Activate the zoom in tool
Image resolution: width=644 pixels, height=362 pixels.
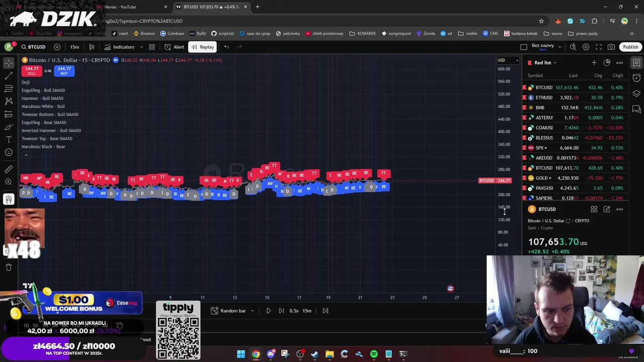coord(9,182)
